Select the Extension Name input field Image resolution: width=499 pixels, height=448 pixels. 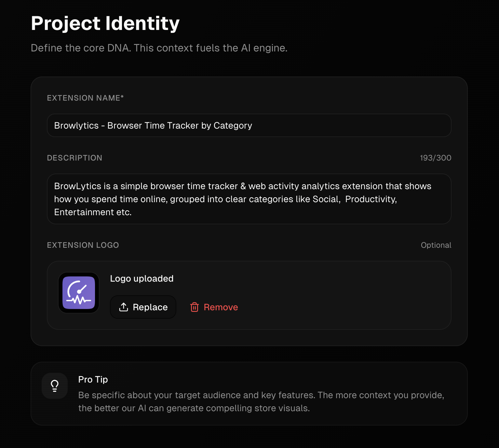click(249, 125)
